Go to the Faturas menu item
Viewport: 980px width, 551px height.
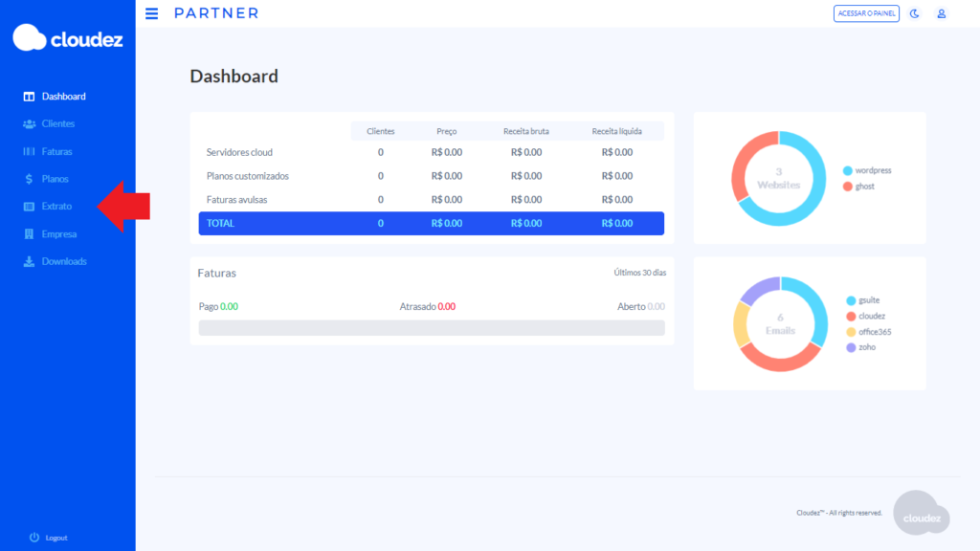pyautogui.click(x=57, y=152)
